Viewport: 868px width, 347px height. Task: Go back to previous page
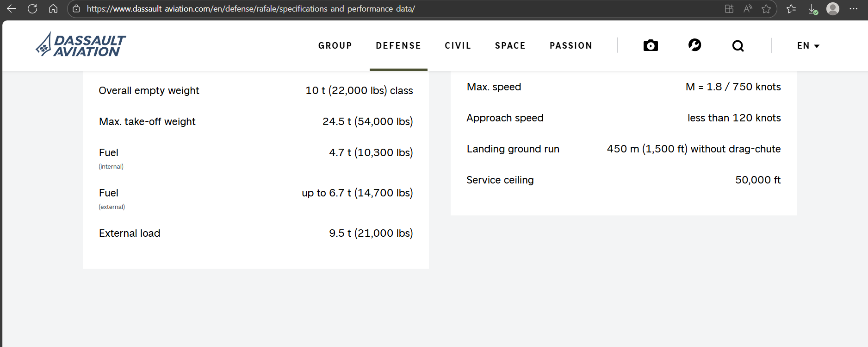pyautogui.click(x=12, y=9)
